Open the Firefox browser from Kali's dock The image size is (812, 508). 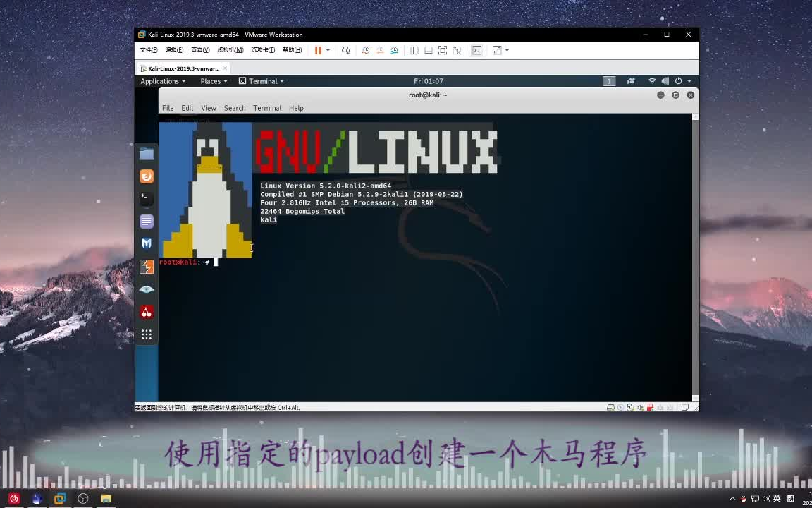tap(147, 176)
